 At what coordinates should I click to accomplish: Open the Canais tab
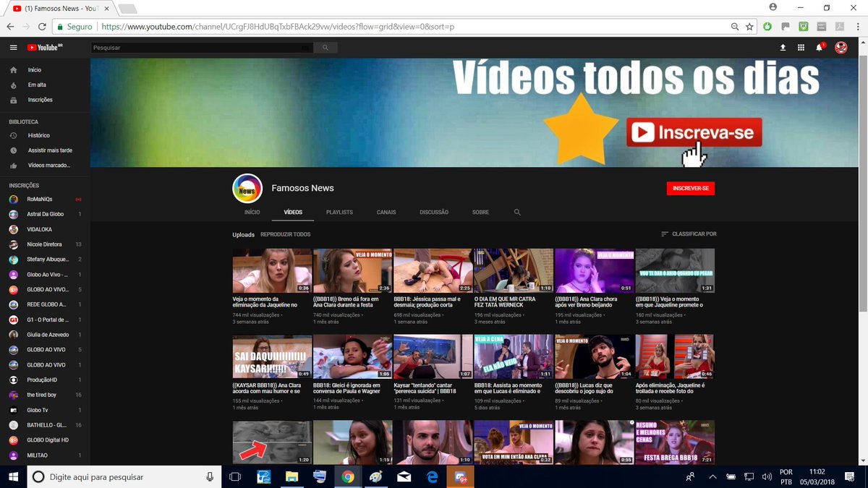[x=386, y=213]
